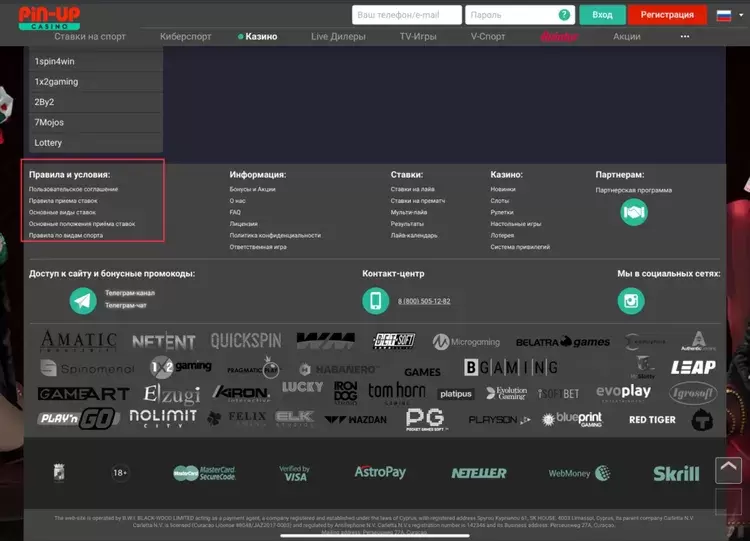The height and width of the screenshot is (541, 750).
Task: Open the V-Спорт tab
Action: click(x=488, y=36)
